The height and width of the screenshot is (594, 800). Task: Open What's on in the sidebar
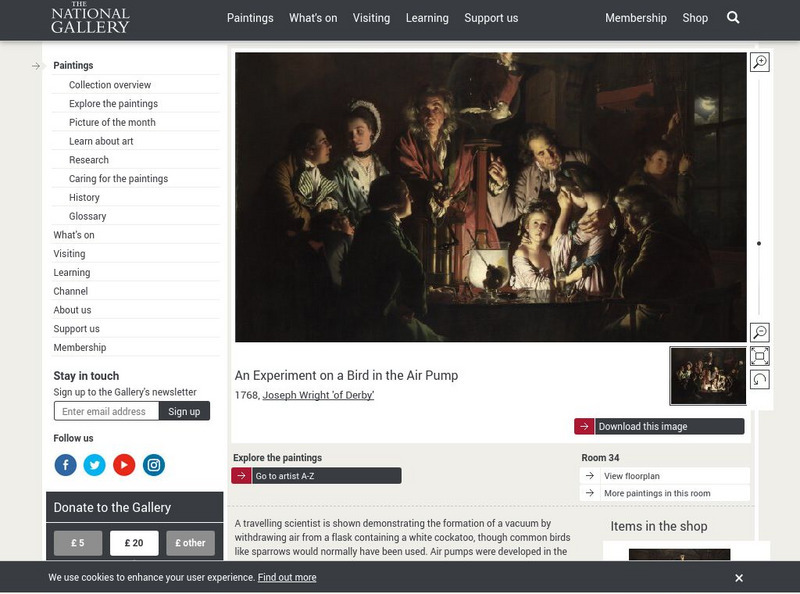click(74, 235)
